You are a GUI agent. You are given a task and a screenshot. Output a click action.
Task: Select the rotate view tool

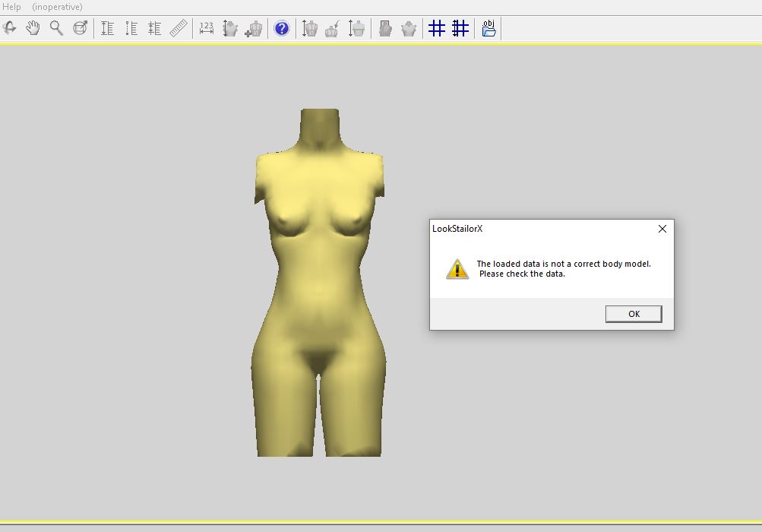click(9, 28)
